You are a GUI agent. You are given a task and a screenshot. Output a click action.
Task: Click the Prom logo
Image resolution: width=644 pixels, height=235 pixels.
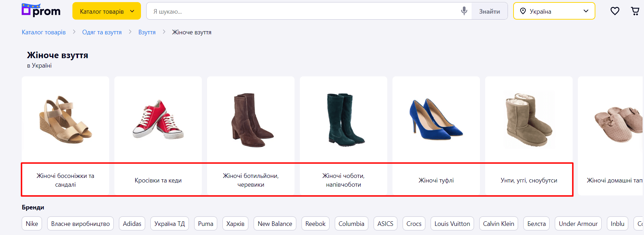[41, 11]
